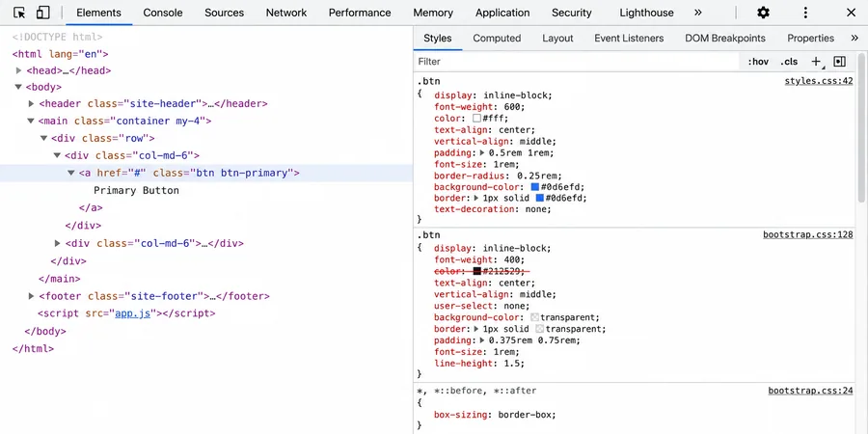Show more DevTools panels chevron
This screenshot has height=434, width=868.
coord(697,13)
